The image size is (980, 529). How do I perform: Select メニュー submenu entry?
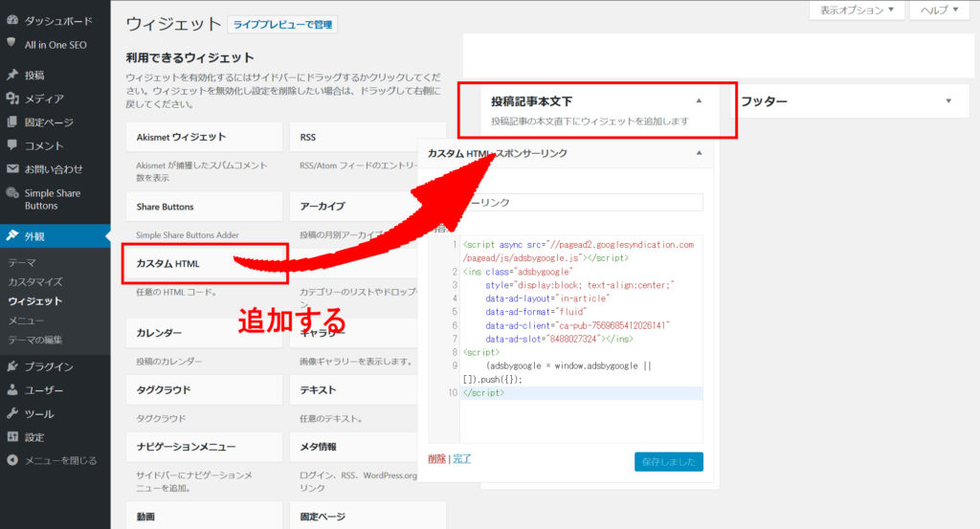[26, 320]
